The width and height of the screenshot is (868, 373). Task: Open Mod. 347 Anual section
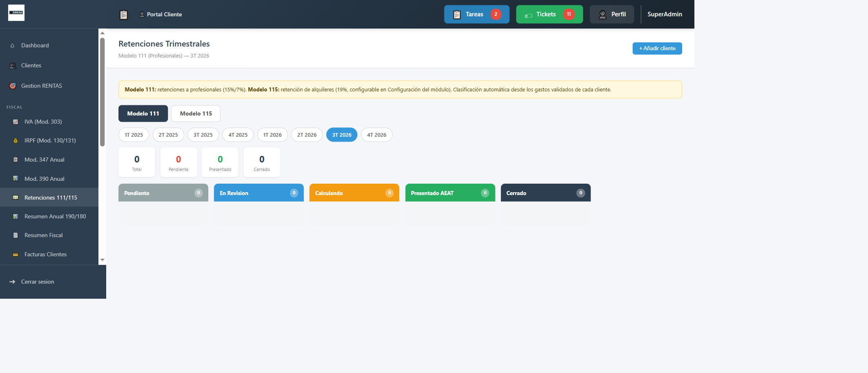pyautogui.click(x=49, y=160)
